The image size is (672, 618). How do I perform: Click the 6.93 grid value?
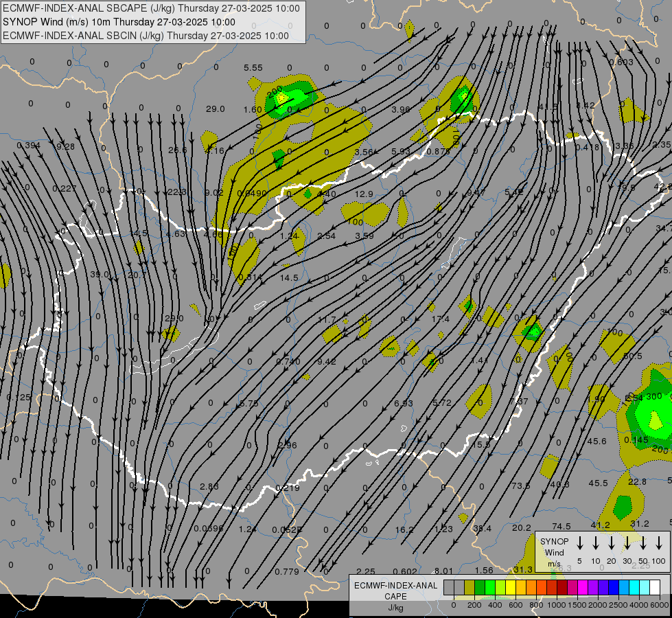coord(404,403)
